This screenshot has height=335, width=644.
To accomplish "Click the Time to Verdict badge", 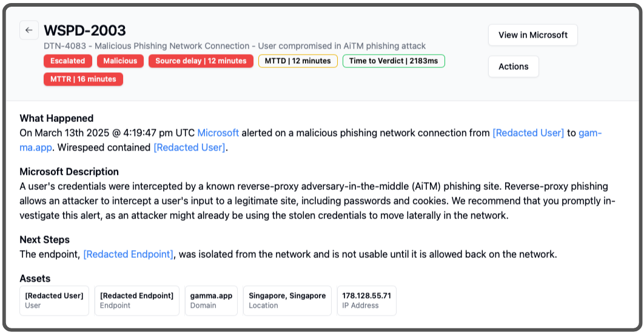I will click(x=394, y=61).
